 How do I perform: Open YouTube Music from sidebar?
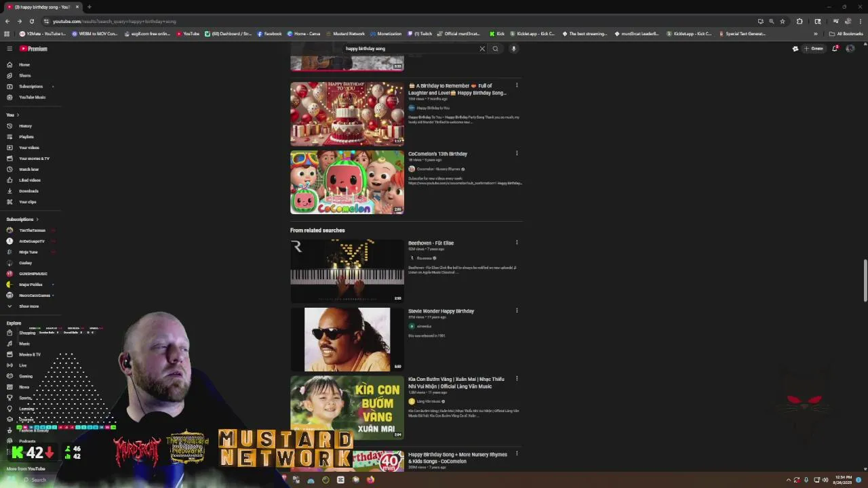pyautogui.click(x=32, y=97)
